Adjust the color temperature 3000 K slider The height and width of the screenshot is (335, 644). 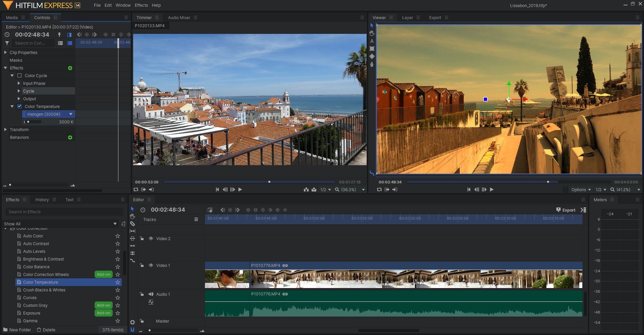pos(29,122)
